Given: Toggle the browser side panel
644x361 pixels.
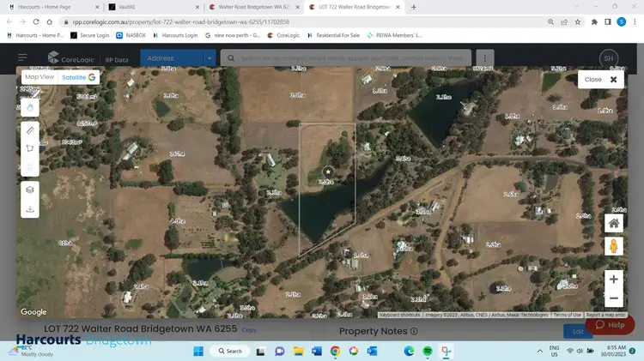Looking at the screenshot, I should coord(608,21).
